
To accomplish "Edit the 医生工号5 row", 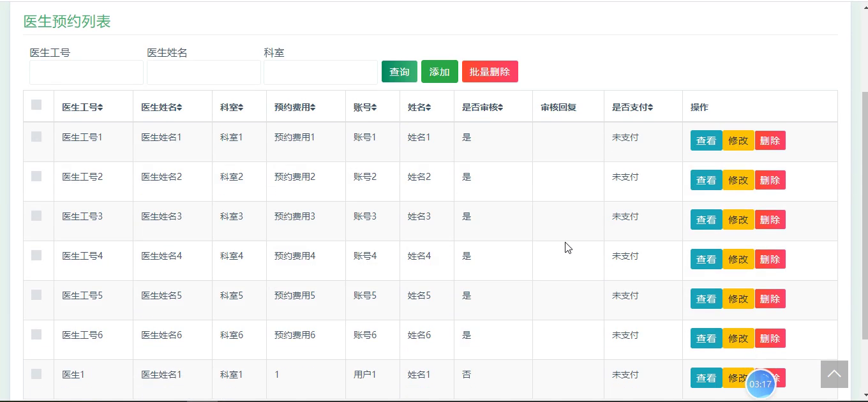I will click(x=738, y=299).
